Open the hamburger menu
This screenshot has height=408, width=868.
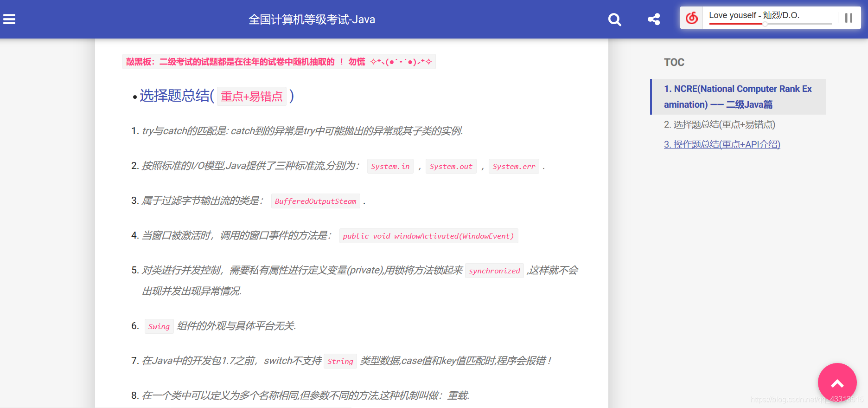(9, 19)
